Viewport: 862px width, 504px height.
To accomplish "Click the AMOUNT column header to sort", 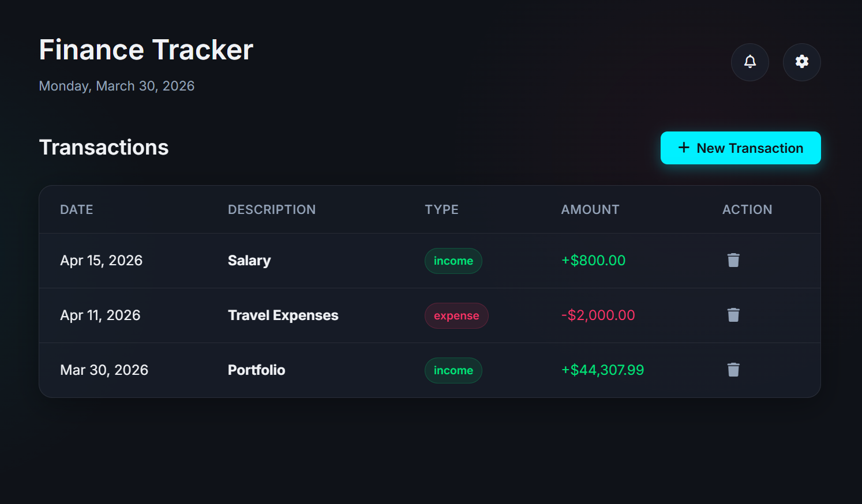I will [590, 209].
